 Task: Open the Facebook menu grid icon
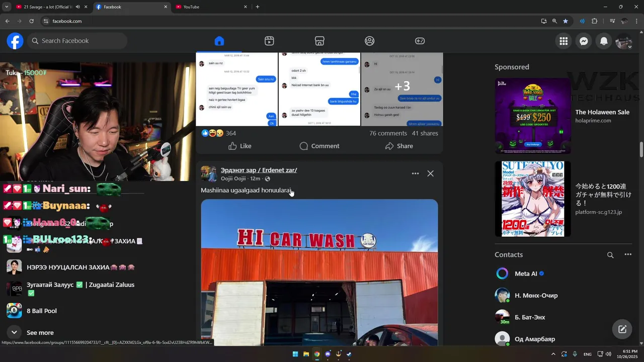(x=563, y=41)
